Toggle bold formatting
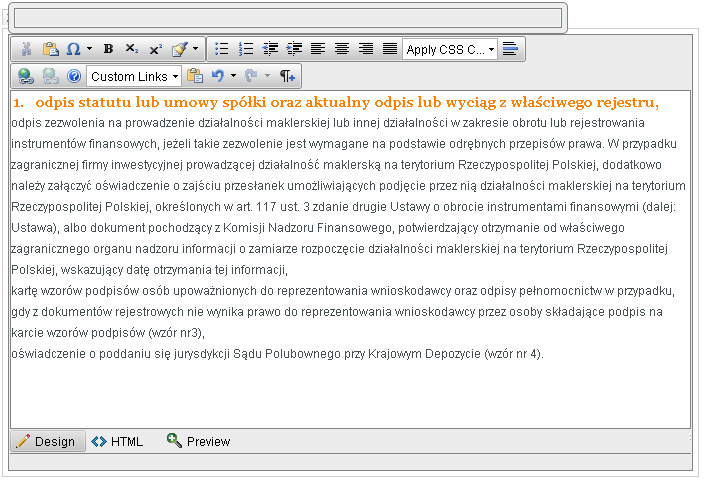 [x=108, y=49]
